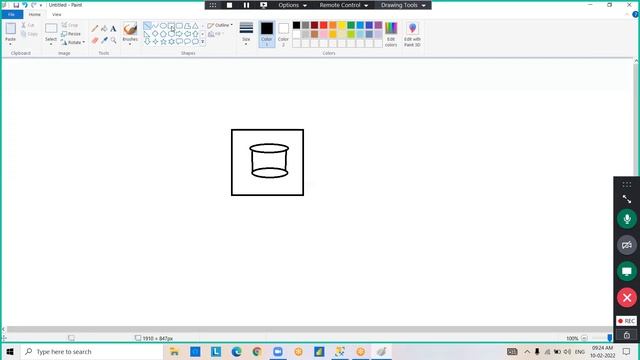Screen dimensions: 640x360
Task: Expand Drawing Tools dropdown
Action: pos(403,5)
